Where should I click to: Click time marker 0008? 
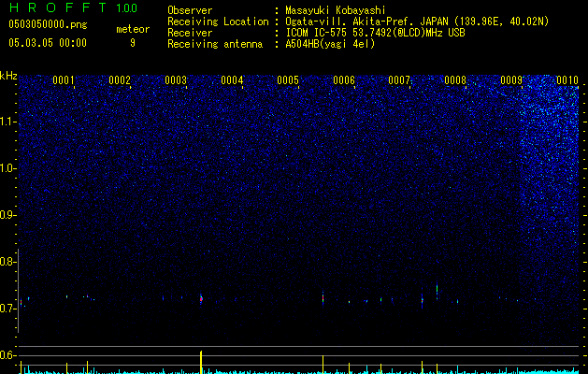click(455, 80)
